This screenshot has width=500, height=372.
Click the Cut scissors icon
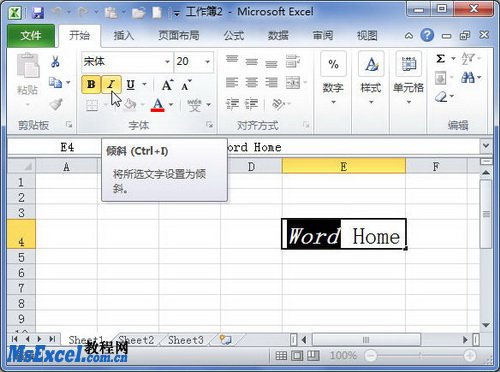tap(55, 61)
